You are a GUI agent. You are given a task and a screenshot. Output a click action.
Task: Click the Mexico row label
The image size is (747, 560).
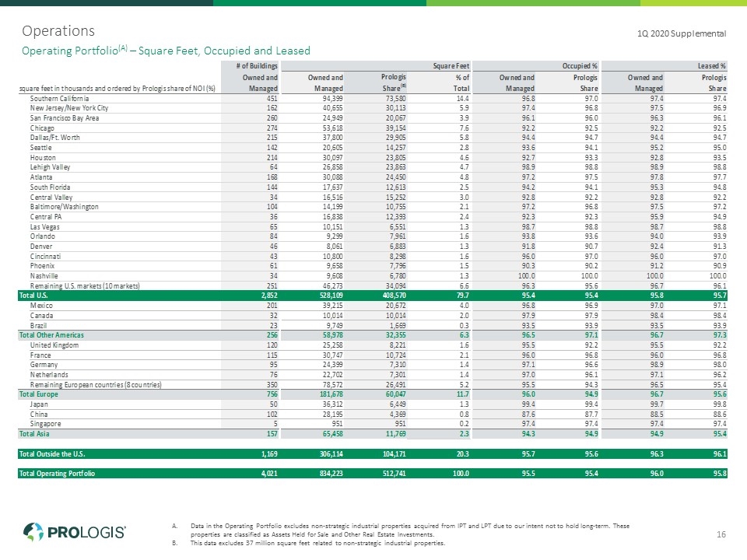[x=41, y=305]
